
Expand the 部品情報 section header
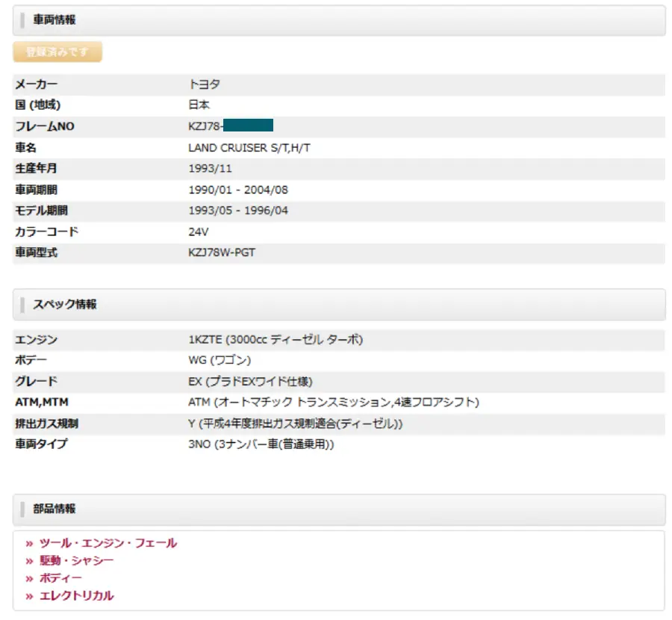[49, 509]
